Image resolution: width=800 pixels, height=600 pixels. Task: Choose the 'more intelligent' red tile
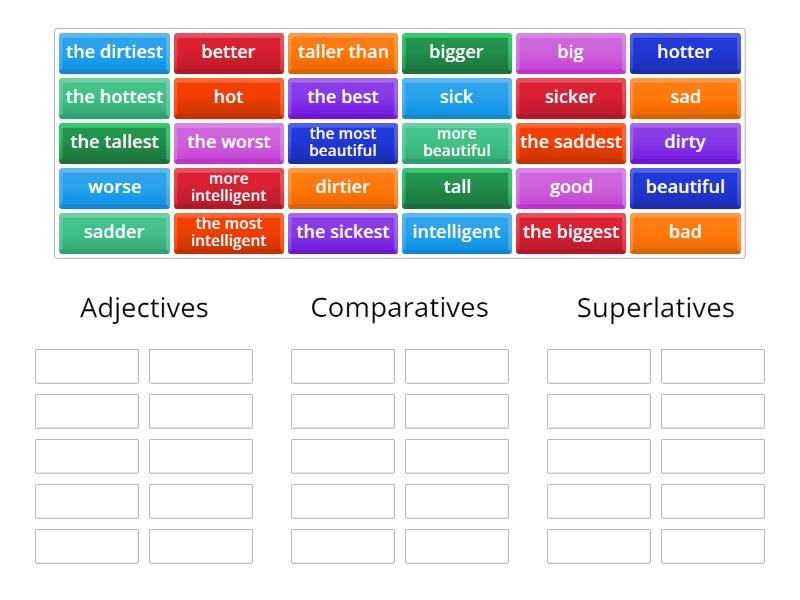[229, 188]
